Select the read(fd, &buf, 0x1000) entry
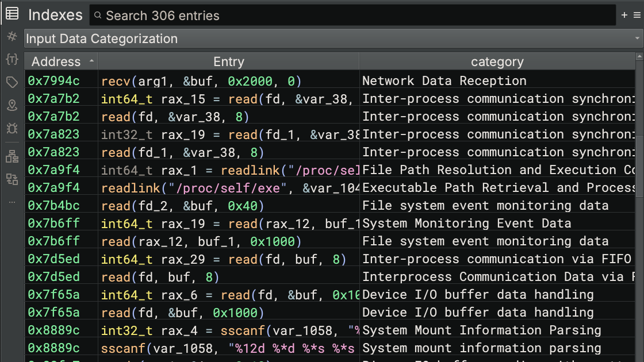The height and width of the screenshot is (362, 644). click(x=182, y=313)
